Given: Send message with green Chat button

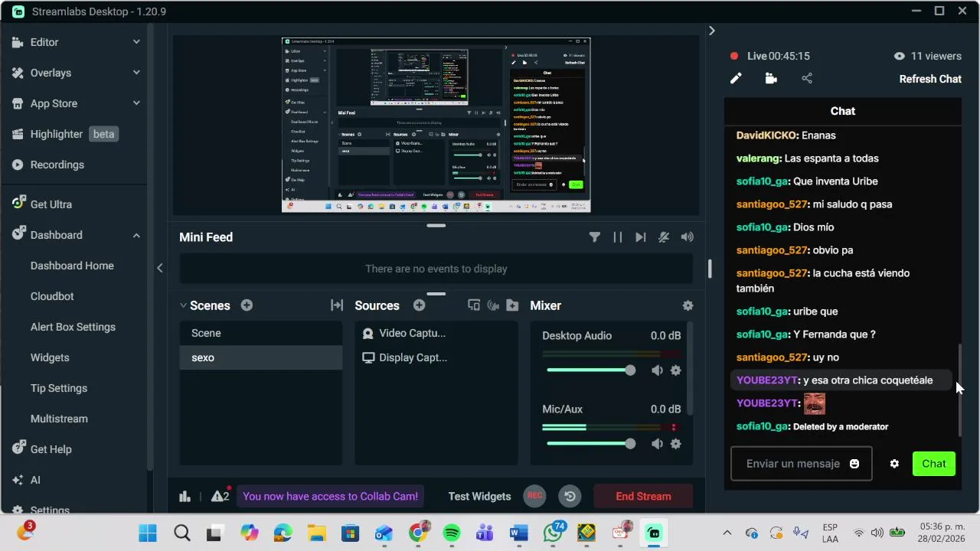Looking at the screenshot, I should click(933, 464).
